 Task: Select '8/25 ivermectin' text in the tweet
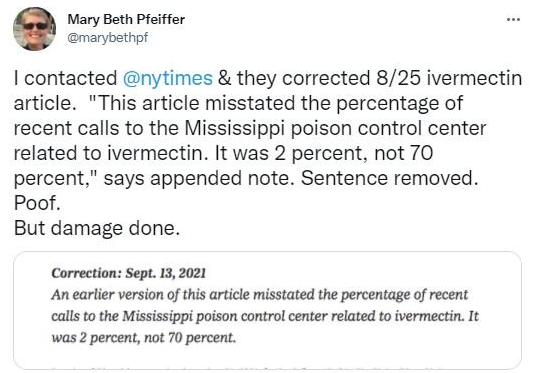449,78
